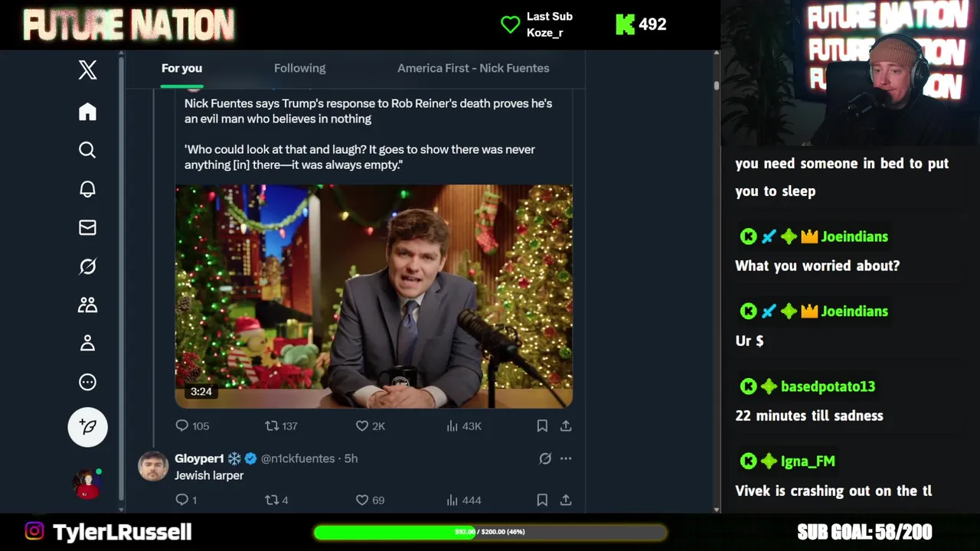Open Communities people icon
The width and height of the screenshot is (980, 551).
click(x=87, y=305)
